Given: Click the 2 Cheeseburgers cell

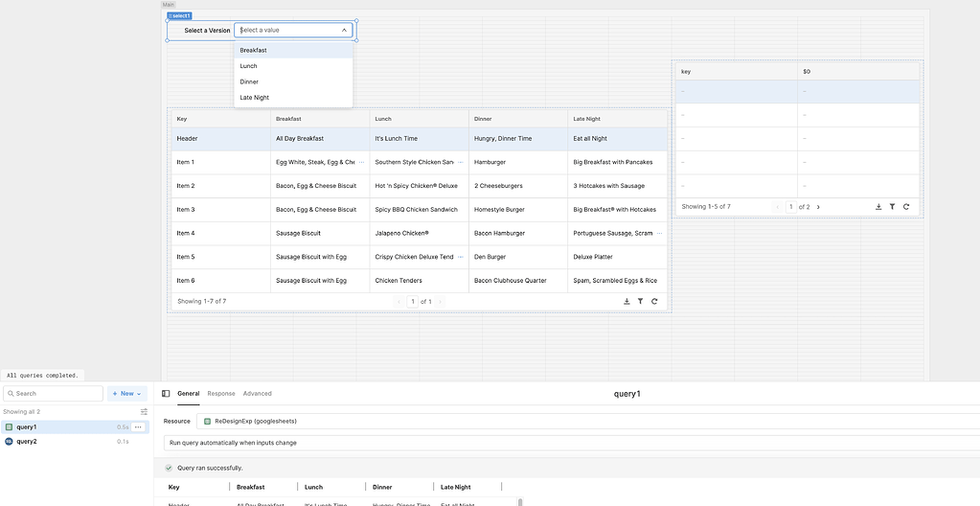Looking at the screenshot, I should click(518, 186).
